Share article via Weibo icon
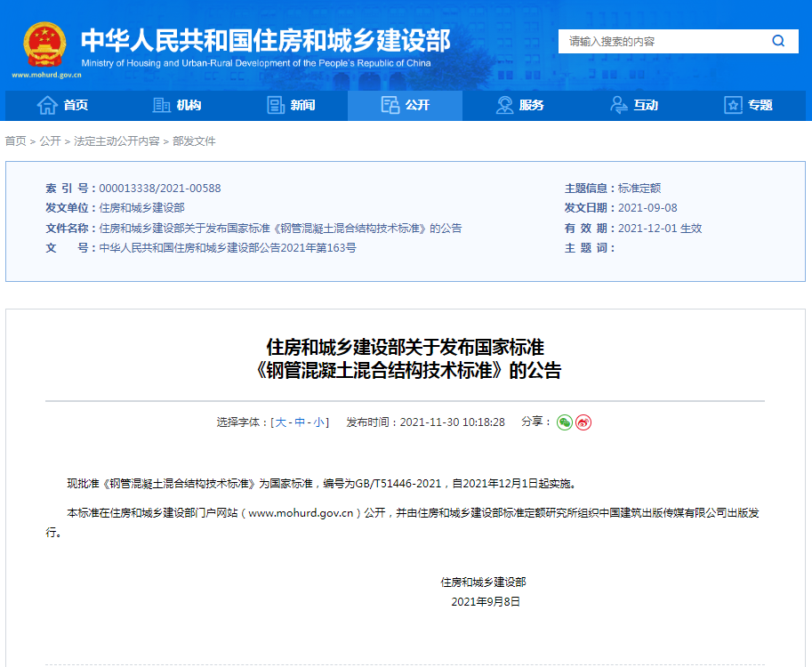The width and height of the screenshot is (812, 667). [583, 422]
